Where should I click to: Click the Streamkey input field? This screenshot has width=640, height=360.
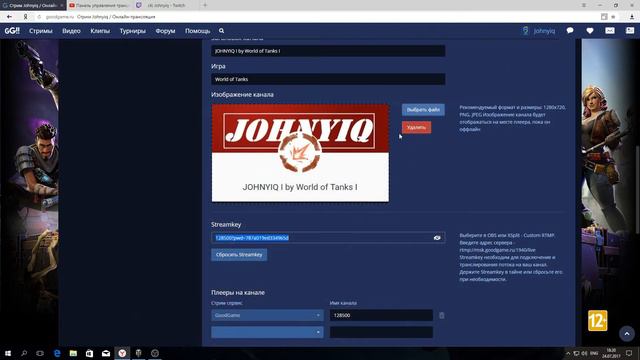[328, 238]
